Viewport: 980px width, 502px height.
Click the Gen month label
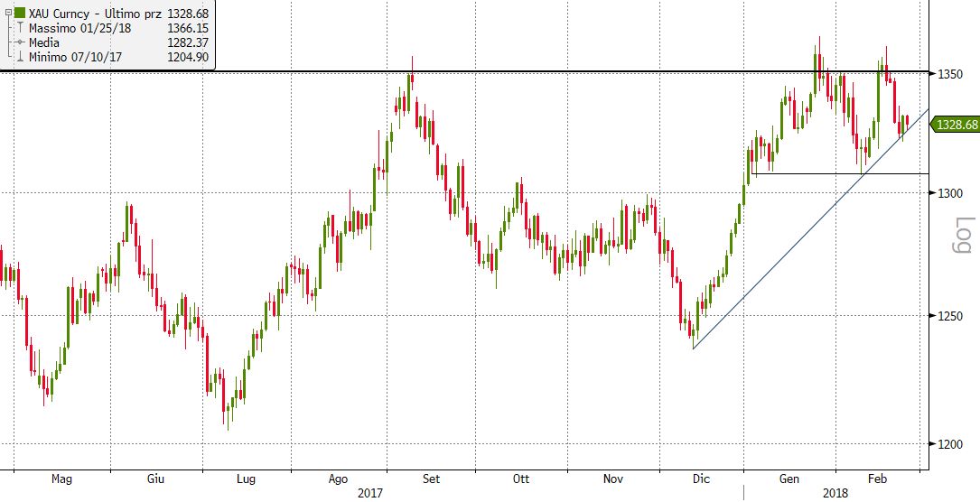coord(789,479)
